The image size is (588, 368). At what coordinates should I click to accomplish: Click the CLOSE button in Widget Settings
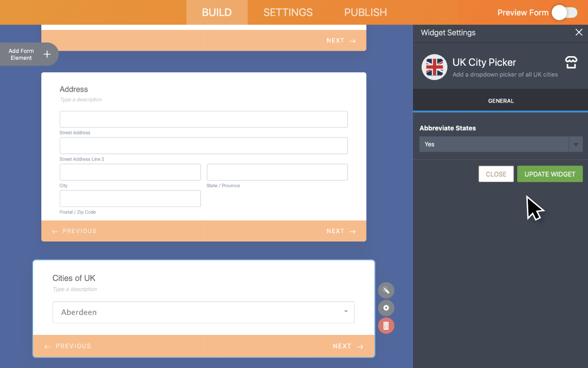coord(496,174)
